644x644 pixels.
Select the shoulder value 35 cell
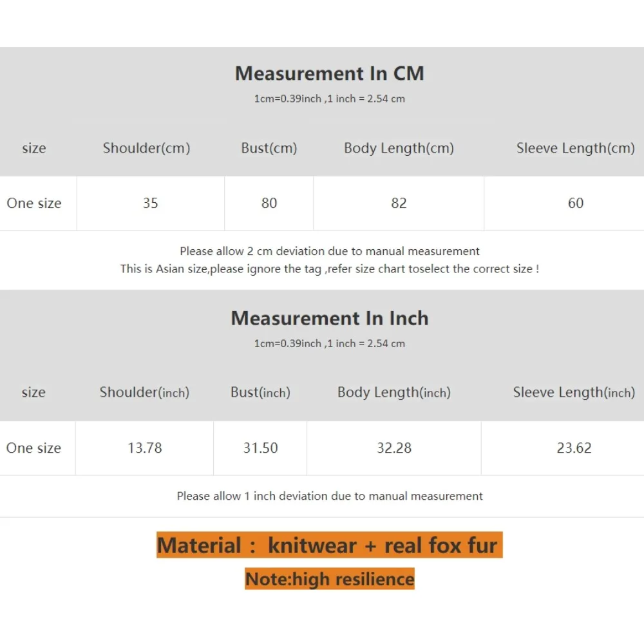[x=150, y=204]
